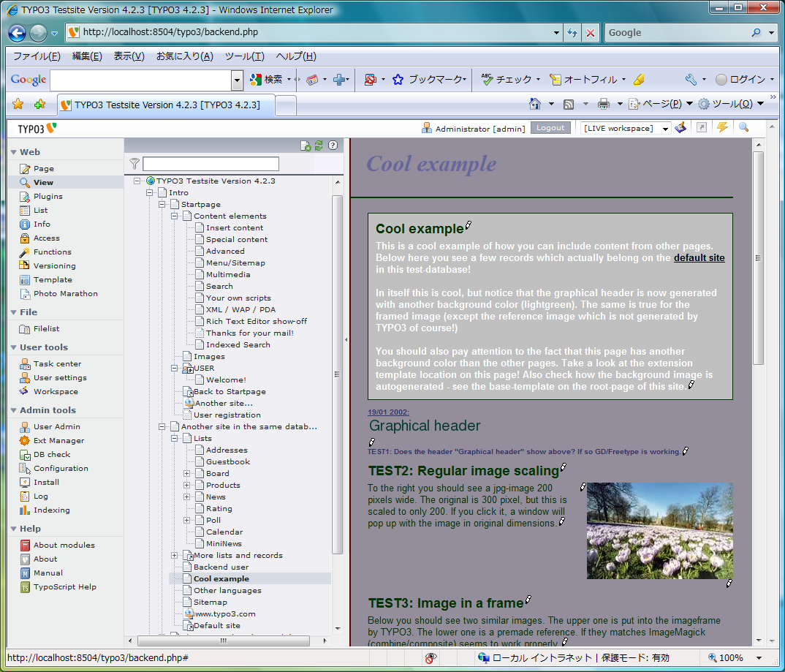The image size is (785, 672).
Task: Click the content frame vertical scrollbar thumb
Action: [758, 258]
